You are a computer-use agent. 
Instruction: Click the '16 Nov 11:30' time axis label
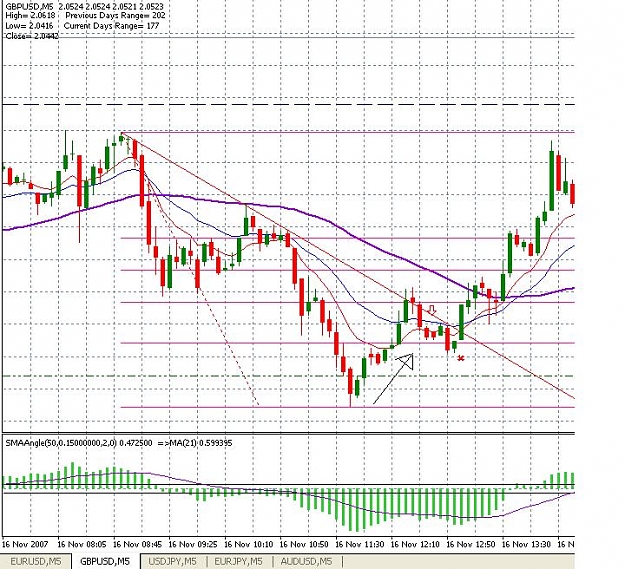coord(360,544)
